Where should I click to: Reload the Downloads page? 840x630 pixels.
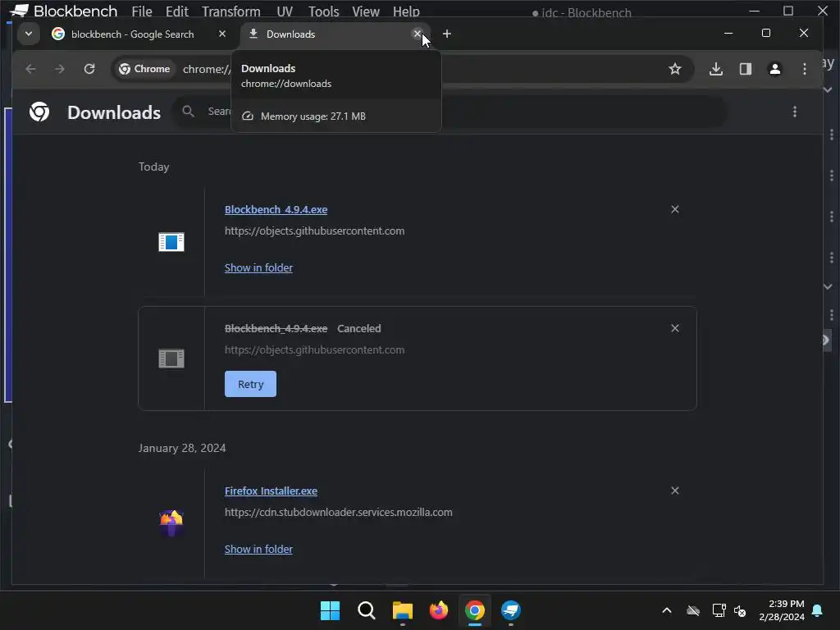point(89,69)
